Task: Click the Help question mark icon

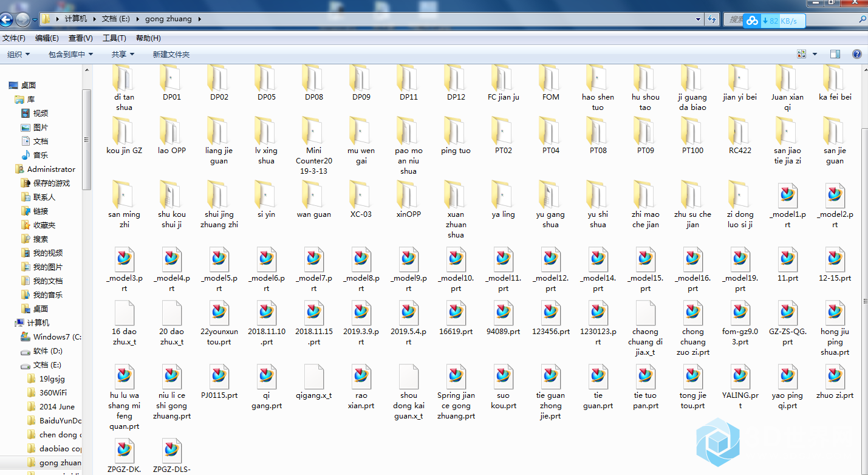Action: point(857,54)
